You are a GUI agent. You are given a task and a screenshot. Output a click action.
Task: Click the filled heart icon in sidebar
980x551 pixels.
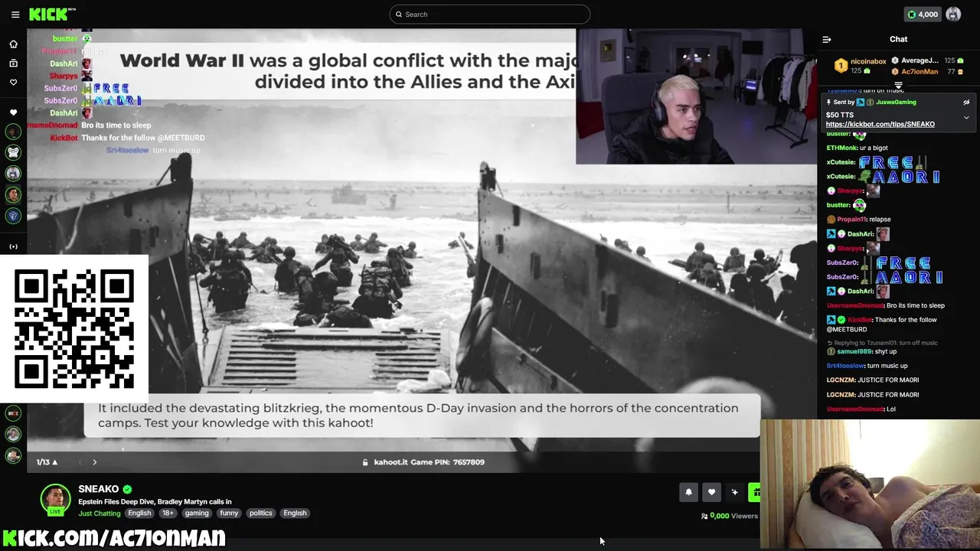13,112
